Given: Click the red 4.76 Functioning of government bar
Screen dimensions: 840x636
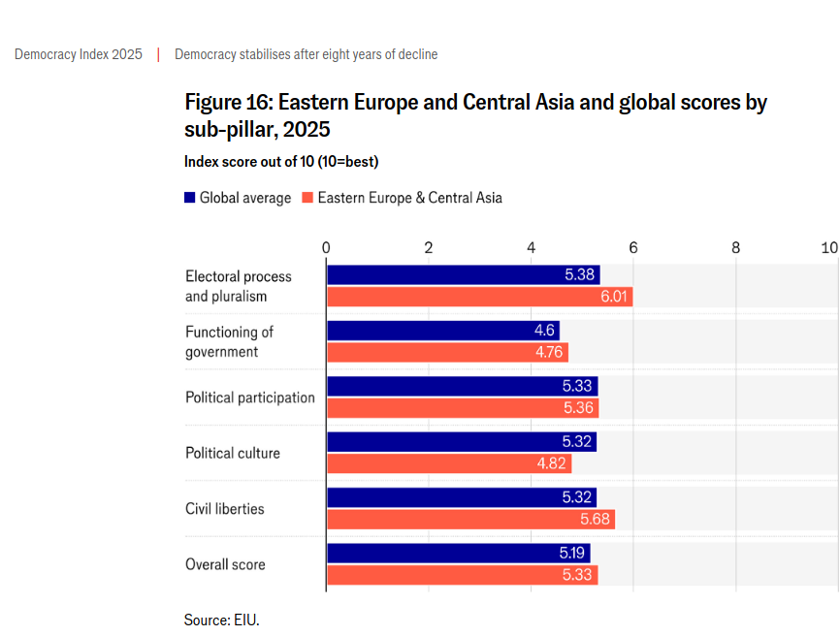Looking at the screenshot, I should (x=447, y=352).
